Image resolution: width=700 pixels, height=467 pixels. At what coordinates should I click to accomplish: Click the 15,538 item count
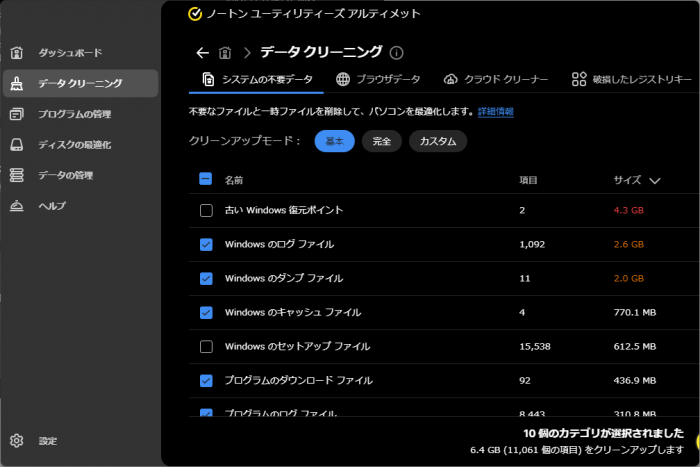point(535,346)
